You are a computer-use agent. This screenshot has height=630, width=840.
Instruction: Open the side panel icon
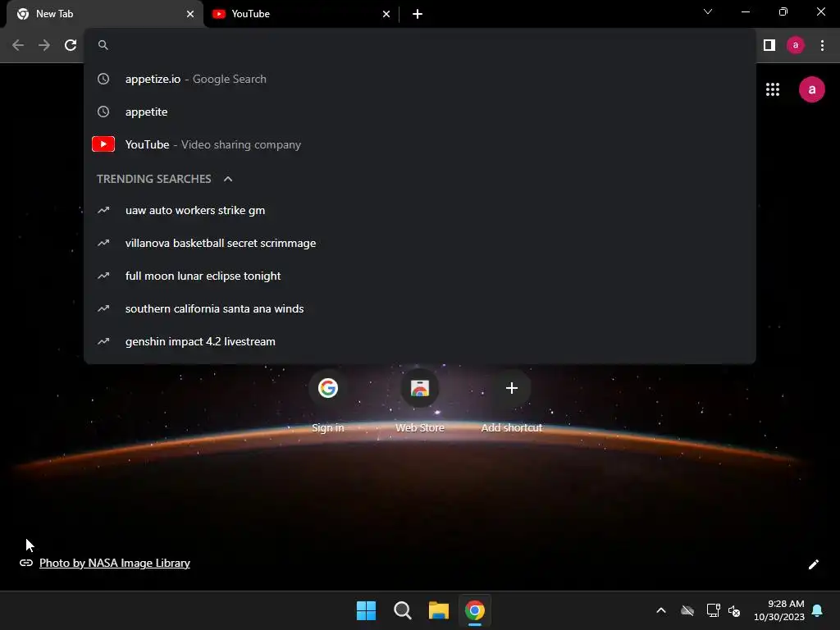tap(769, 45)
